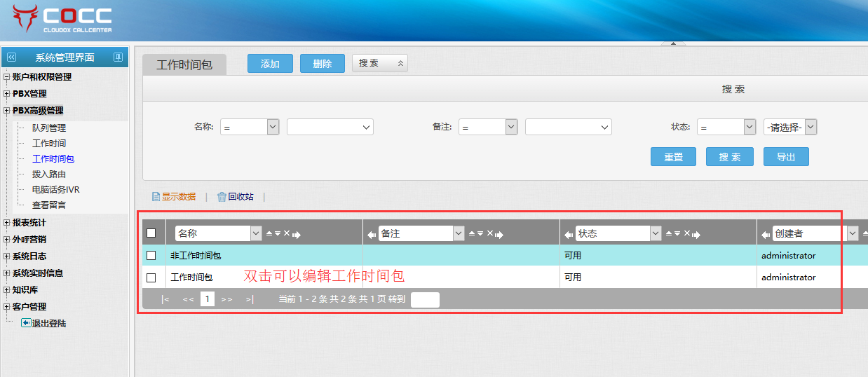Tick the checkbox for the 工作时间包 row

click(x=151, y=277)
